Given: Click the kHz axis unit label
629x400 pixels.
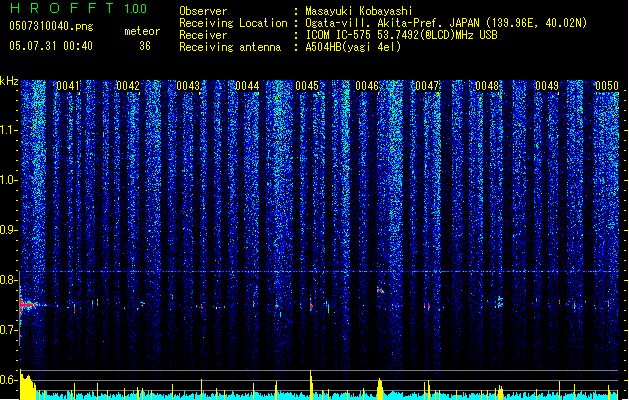Looking at the screenshot, I should pyautogui.click(x=9, y=81).
